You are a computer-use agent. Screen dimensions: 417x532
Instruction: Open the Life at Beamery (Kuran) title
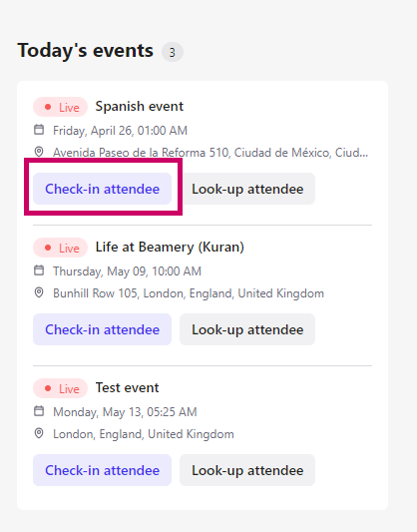170,247
